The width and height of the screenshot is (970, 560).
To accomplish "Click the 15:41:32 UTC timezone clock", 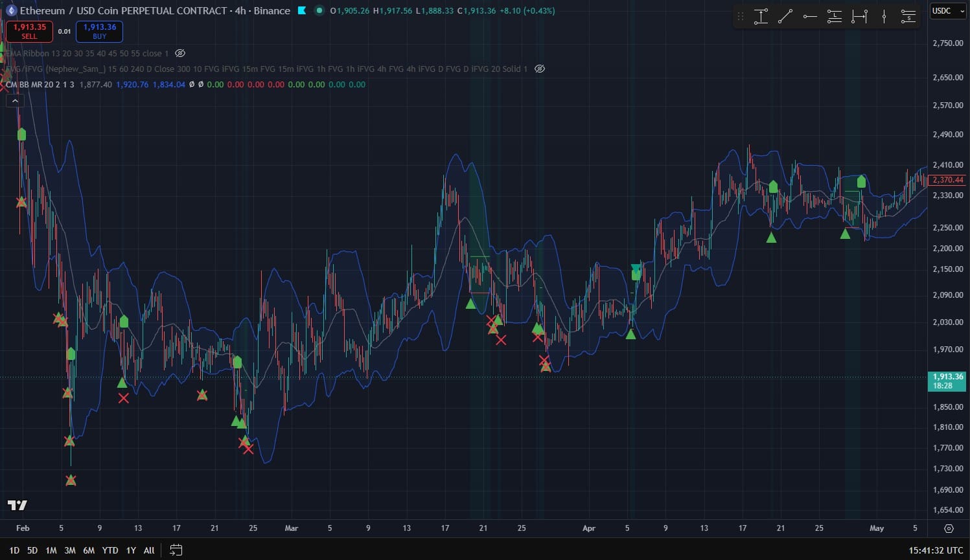I will coord(936,550).
